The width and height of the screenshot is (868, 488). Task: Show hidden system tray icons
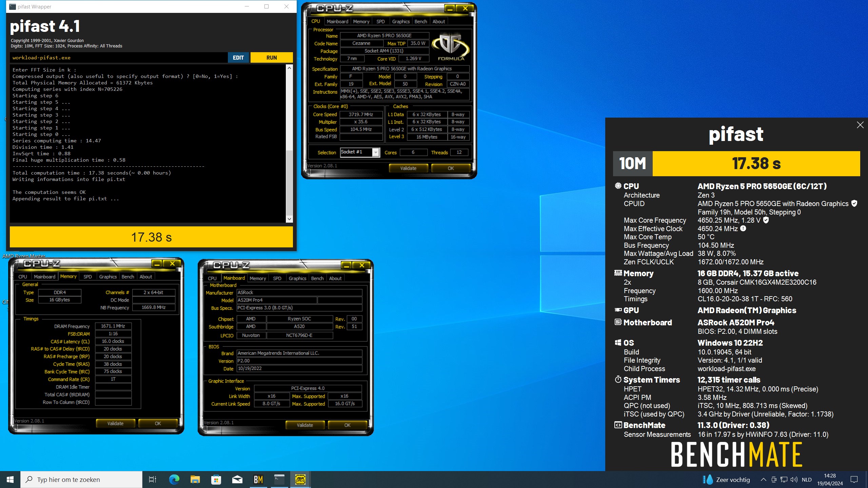coord(763,480)
